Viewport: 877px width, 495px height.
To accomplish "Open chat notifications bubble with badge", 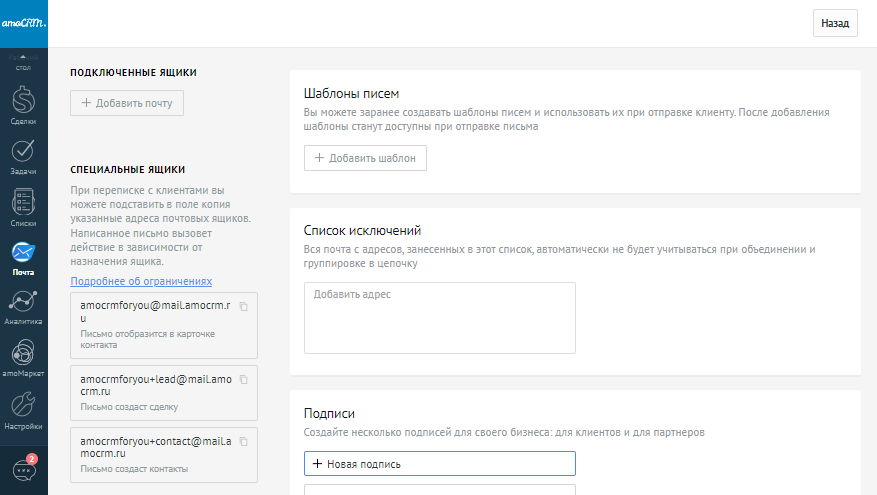I will click(23, 469).
